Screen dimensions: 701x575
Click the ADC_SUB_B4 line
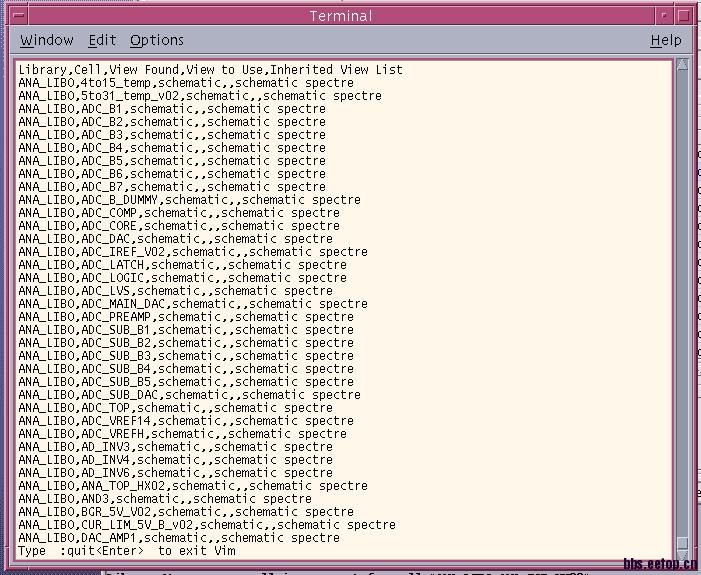(186, 368)
